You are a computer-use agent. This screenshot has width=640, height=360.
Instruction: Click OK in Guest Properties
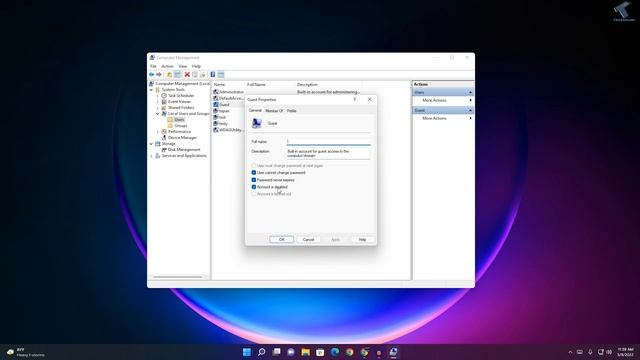click(x=282, y=240)
